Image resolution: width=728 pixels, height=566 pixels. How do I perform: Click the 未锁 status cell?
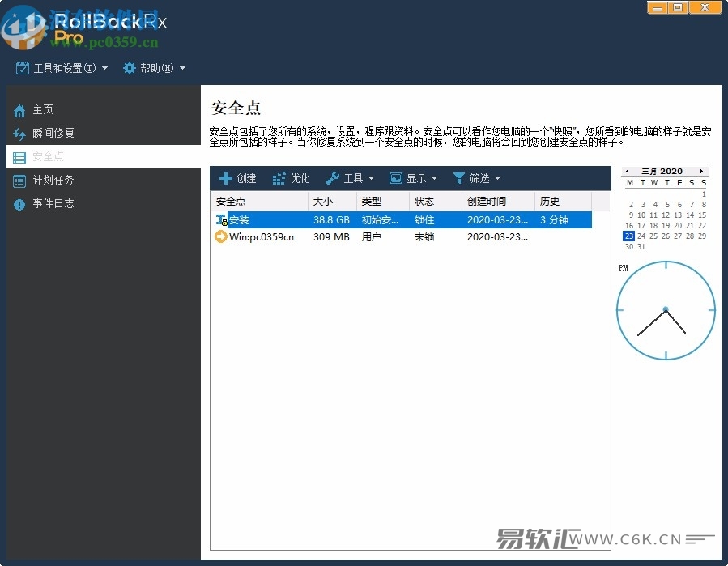click(x=424, y=236)
